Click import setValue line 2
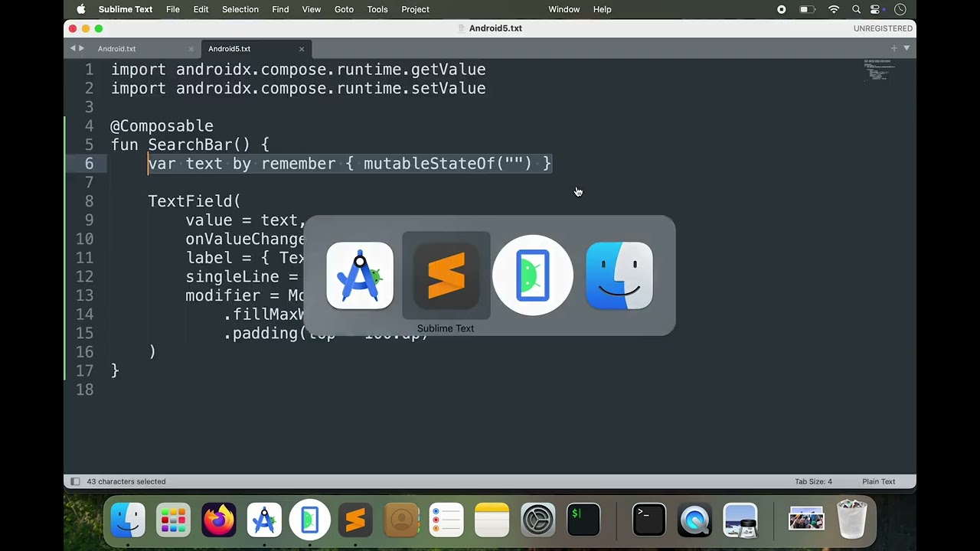 tap(299, 89)
